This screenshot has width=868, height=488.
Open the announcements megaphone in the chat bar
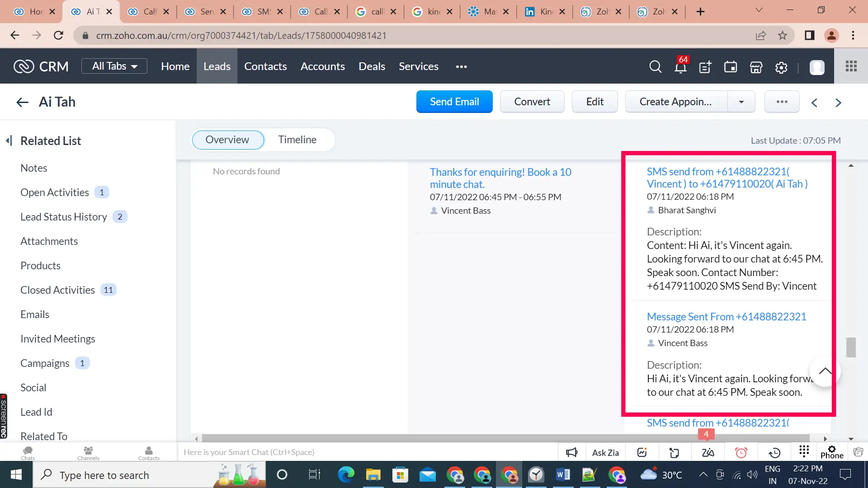coord(571,452)
